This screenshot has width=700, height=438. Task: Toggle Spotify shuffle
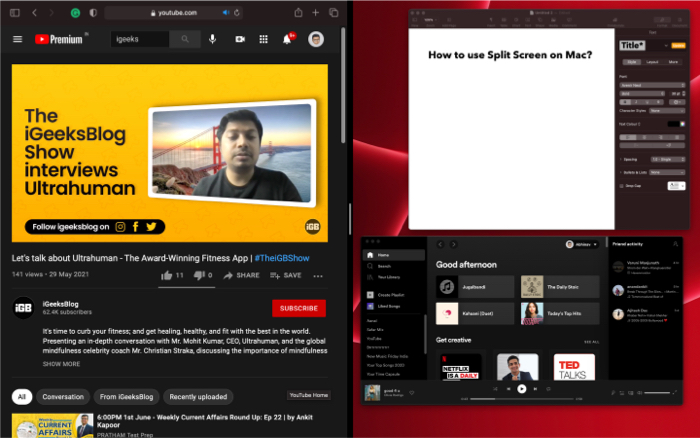pos(495,389)
